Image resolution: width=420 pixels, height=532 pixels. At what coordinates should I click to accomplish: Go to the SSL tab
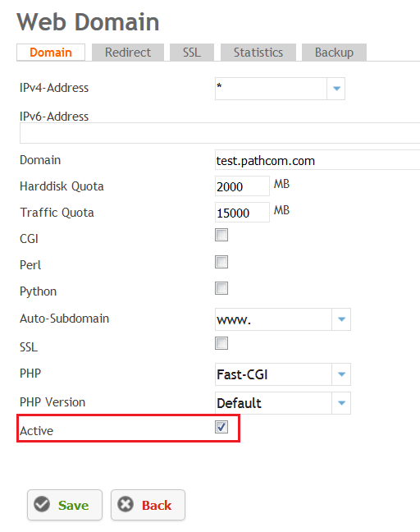point(192,53)
